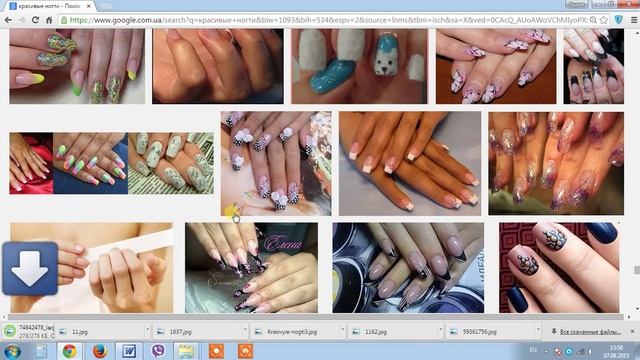Open the plain French manicure on gray image

[410, 164]
